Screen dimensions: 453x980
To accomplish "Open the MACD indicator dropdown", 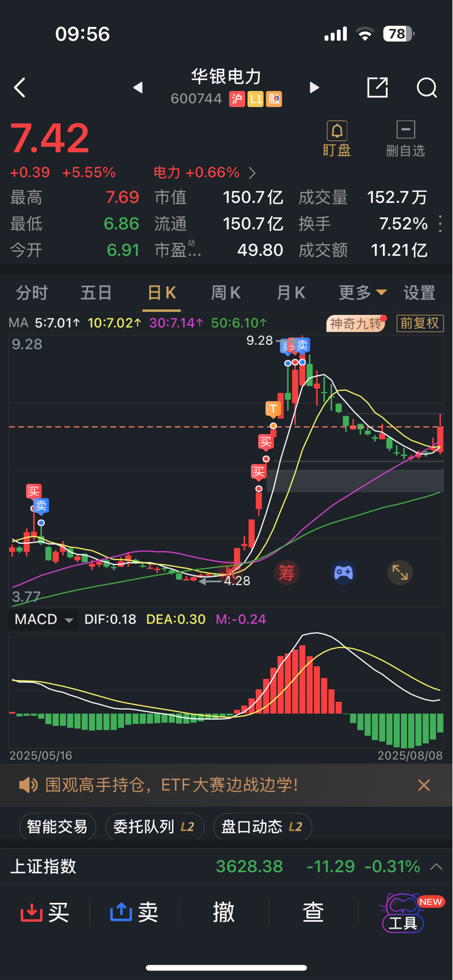I will [x=44, y=619].
